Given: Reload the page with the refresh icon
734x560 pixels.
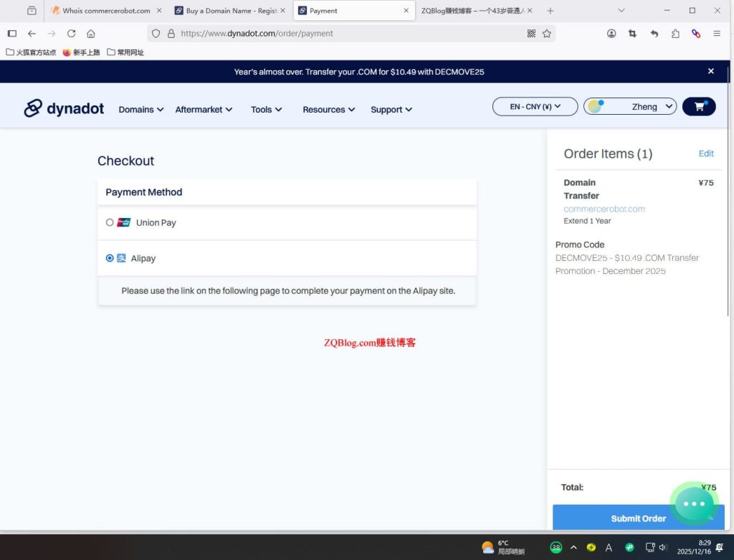Looking at the screenshot, I should [71, 33].
